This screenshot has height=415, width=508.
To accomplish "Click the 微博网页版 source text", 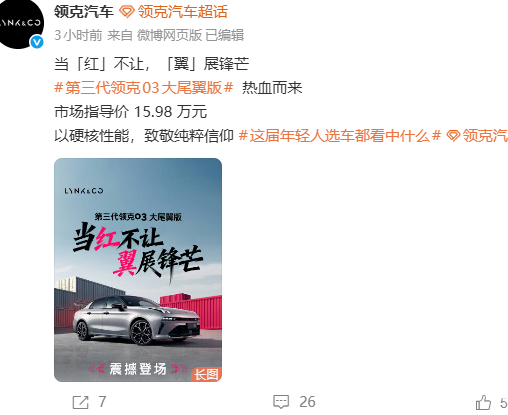I will pyautogui.click(x=169, y=35).
